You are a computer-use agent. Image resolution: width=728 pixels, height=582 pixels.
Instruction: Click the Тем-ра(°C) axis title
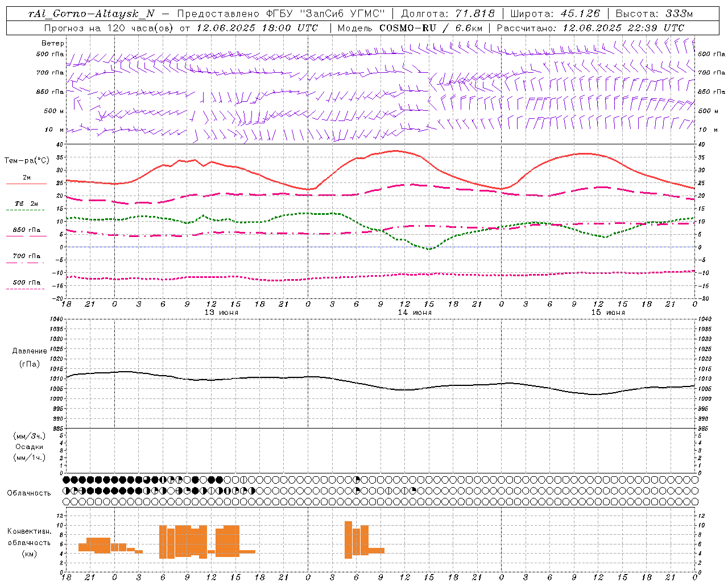27,161
